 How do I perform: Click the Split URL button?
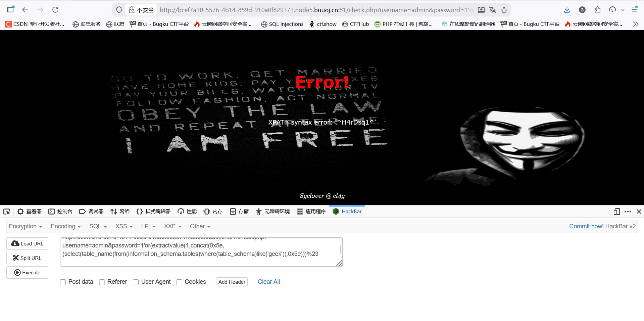[27, 258]
